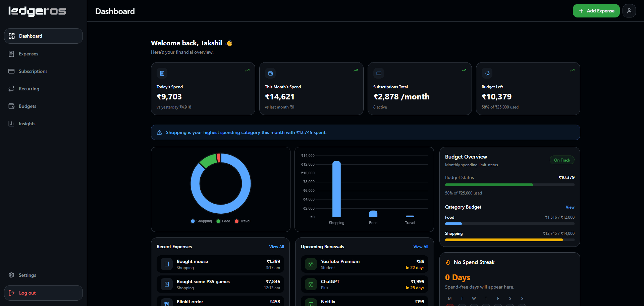Switch to Insights
Screen dimensions: 644x306
[43, 124]
